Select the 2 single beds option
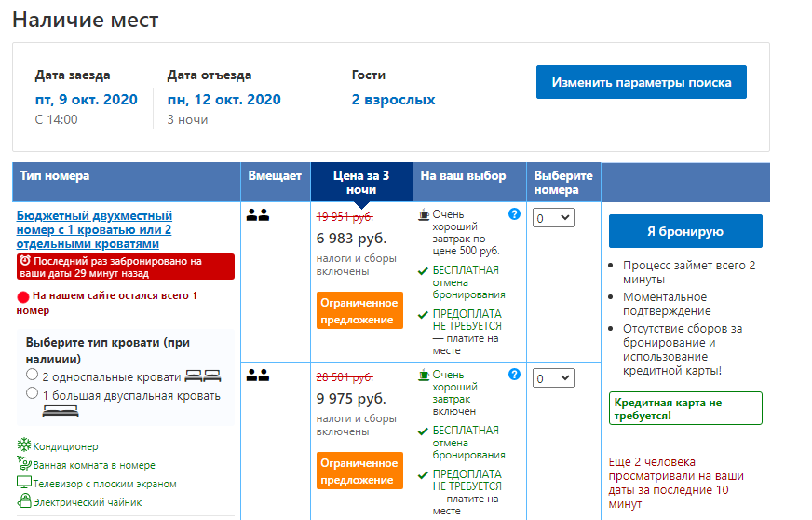Image resolution: width=812 pixels, height=520 pixels. (33, 376)
